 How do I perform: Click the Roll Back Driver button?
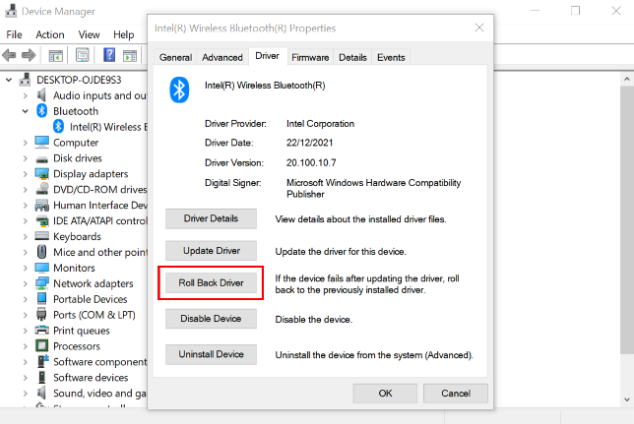211,283
